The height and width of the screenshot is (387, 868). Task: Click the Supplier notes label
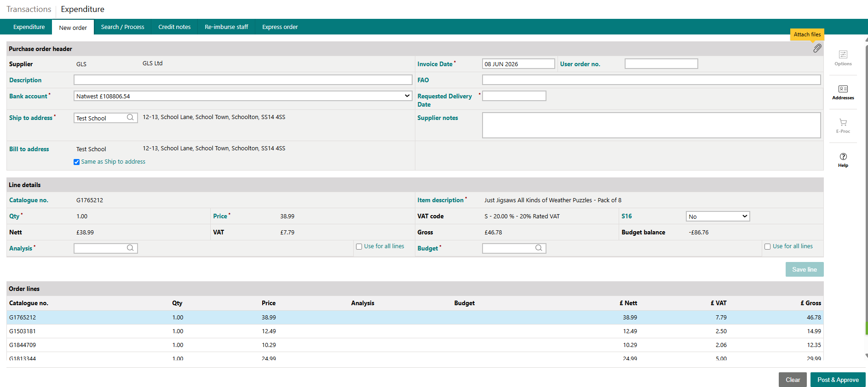pyautogui.click(x=437, y=118)
